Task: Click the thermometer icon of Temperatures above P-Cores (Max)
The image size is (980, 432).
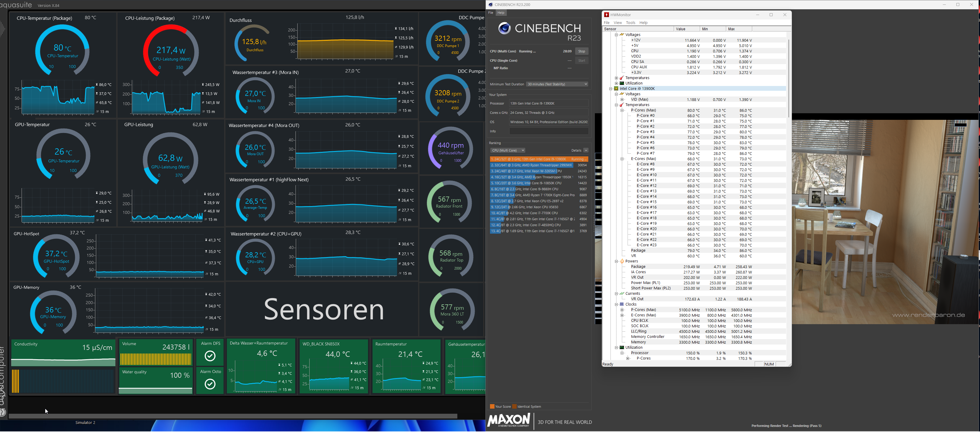Action: (622, 105)
